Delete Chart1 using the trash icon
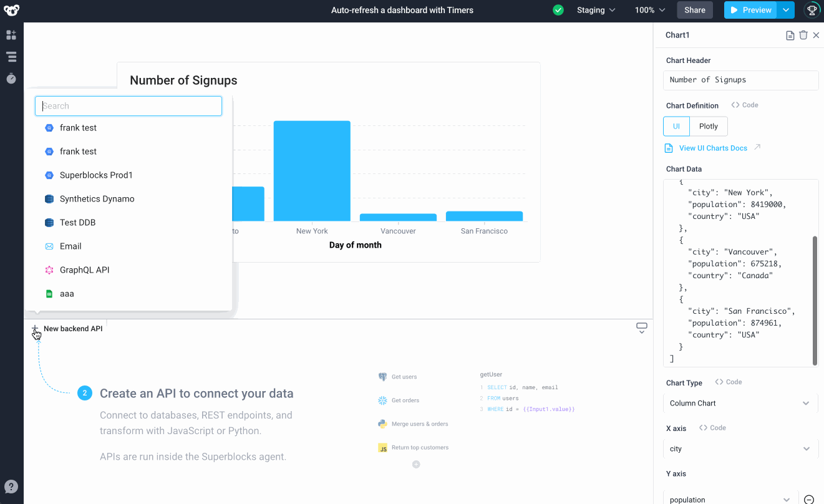The width and height of the screenshot is (824, 504). (x=803, y=35)
